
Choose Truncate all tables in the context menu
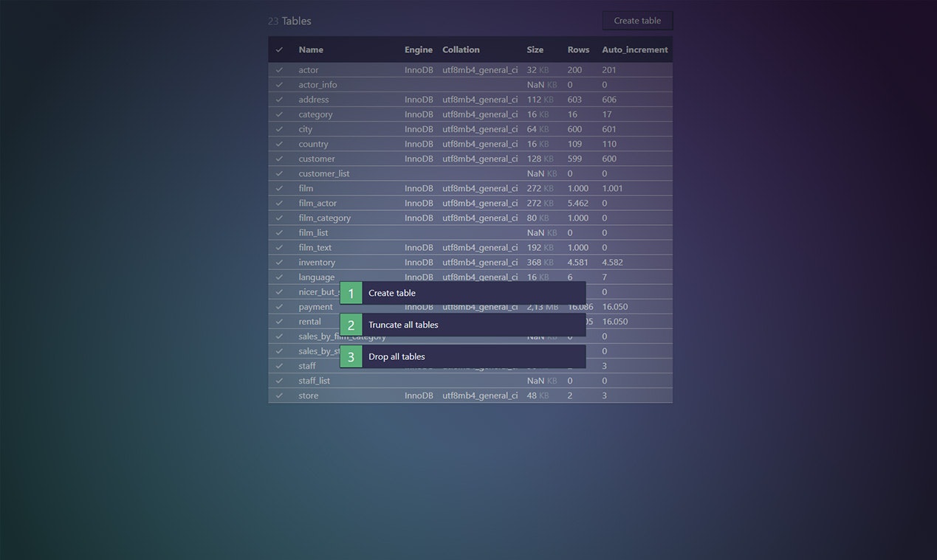(463, 325)
